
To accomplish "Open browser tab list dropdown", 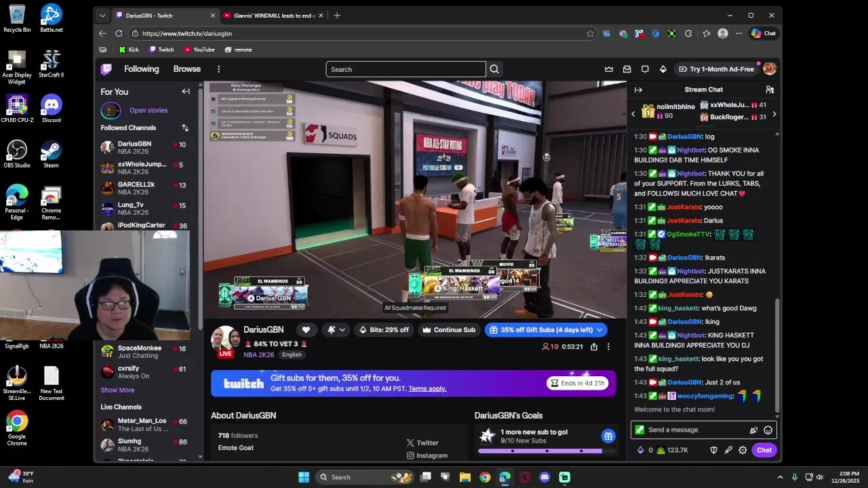I will (102, 15).
